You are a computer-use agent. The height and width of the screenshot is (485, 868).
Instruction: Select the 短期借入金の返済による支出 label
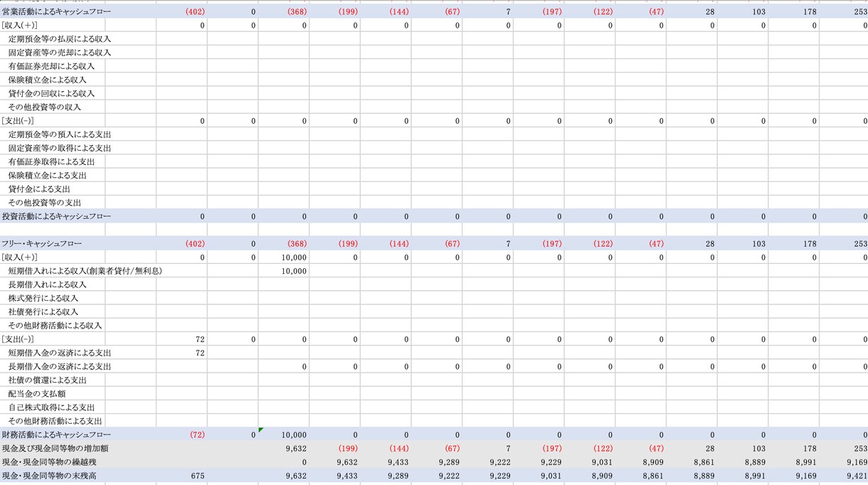pos(60,353)
